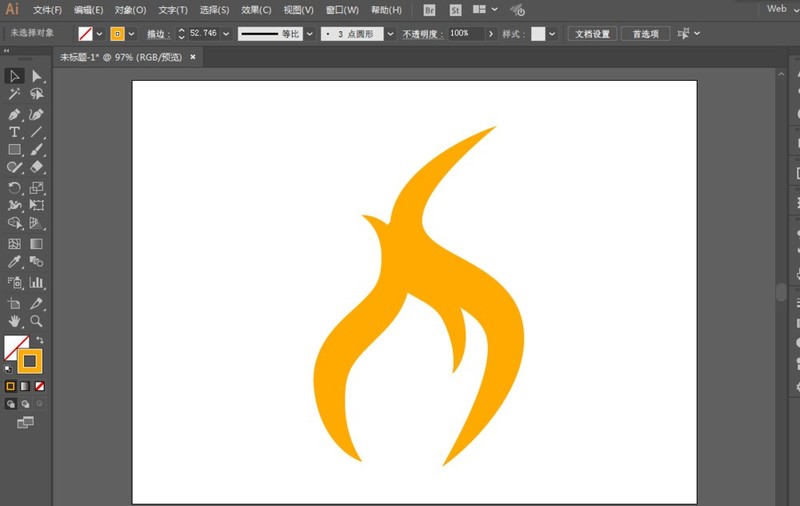Image resolution: width=800 pixels, height=506 pixels.
Task: Open the 编辑(E) menu
Action: 88,10
